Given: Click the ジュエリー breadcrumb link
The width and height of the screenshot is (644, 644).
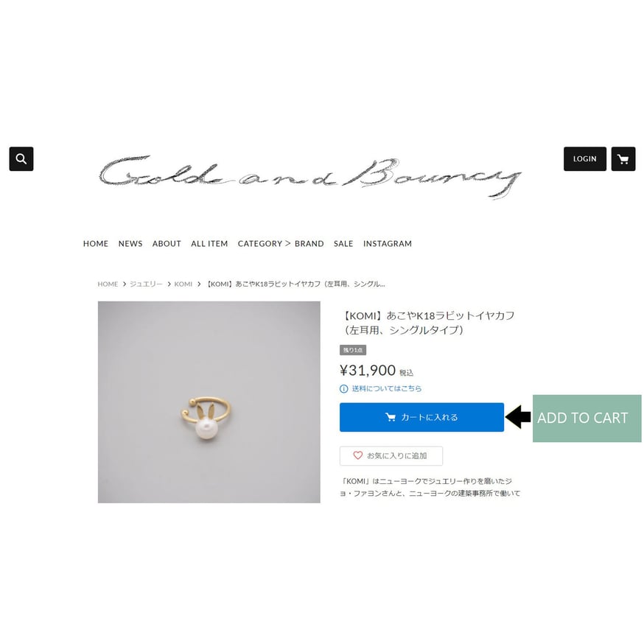Looking at the screenshot, I should click(x=146, y=284).
